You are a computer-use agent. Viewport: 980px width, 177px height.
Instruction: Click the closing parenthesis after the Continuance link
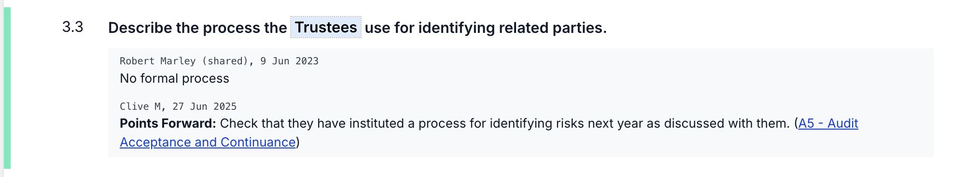[298, 142]
